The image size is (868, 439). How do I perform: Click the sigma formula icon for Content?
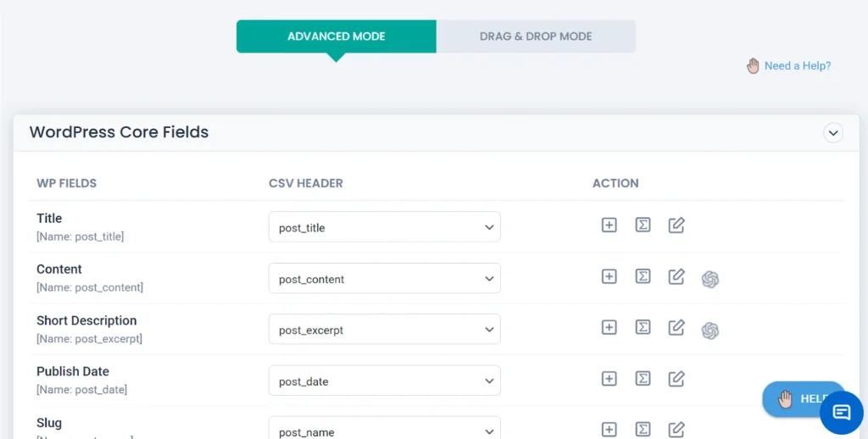(x=643, y=276)
